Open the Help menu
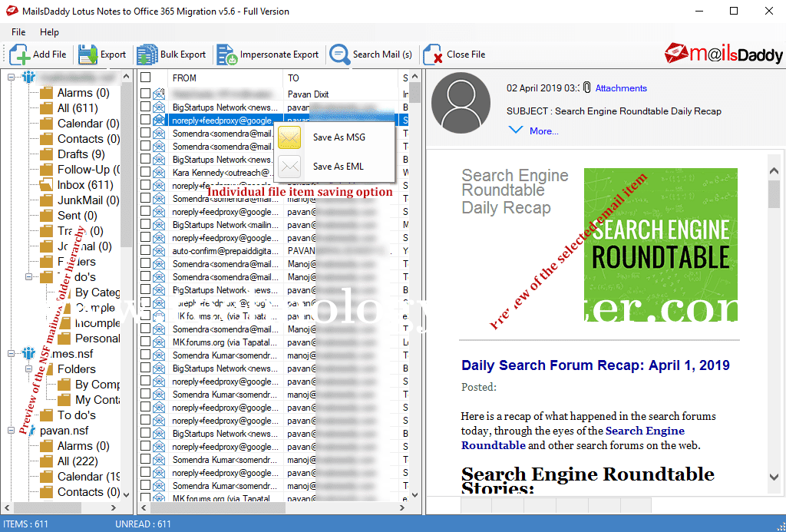 click(x=49, y=32)
